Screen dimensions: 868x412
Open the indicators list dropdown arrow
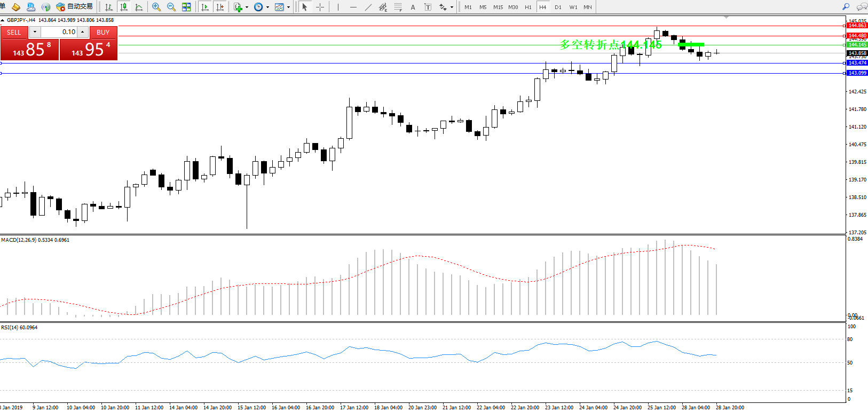pos(247,7)
